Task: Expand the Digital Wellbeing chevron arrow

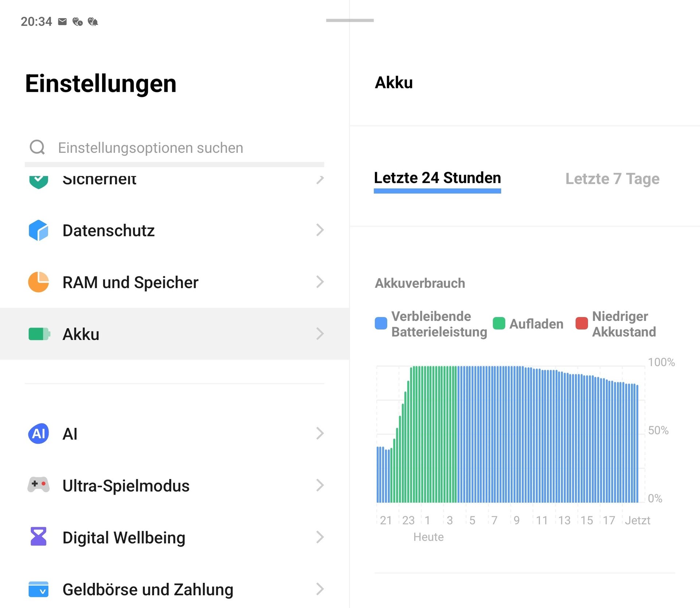Action: coord(320,537)
